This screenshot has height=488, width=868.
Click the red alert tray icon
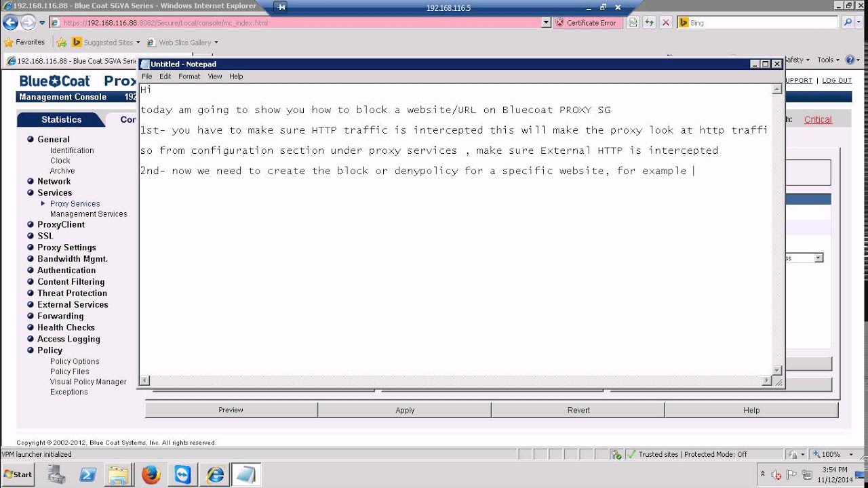coord(777,474)
